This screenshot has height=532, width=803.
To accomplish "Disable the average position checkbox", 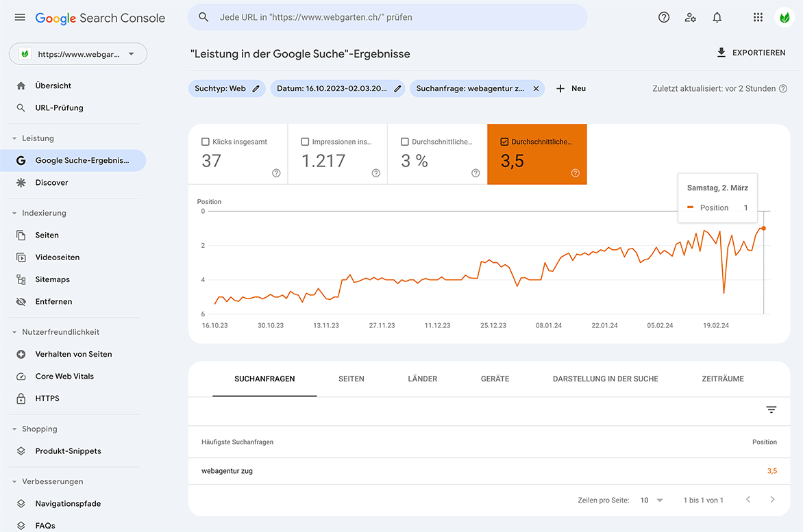I will [x=504, y=142].
